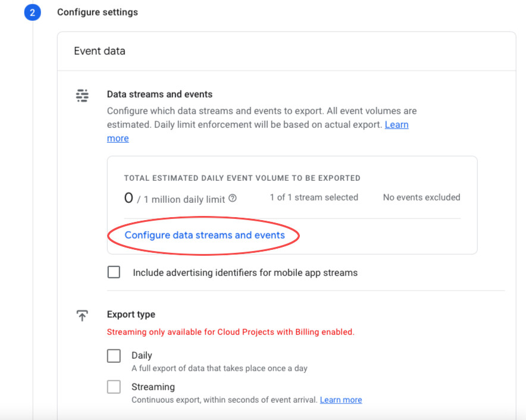Check the Streaming export checkbox

coord(114,387)
